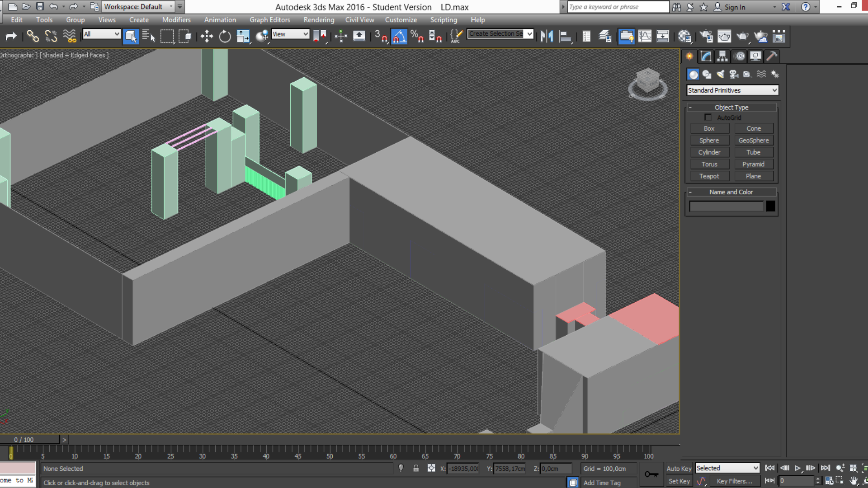
Task: Switch to the Hierarchy panel tab
Action: pyautogui.click(x=722, y=56)
